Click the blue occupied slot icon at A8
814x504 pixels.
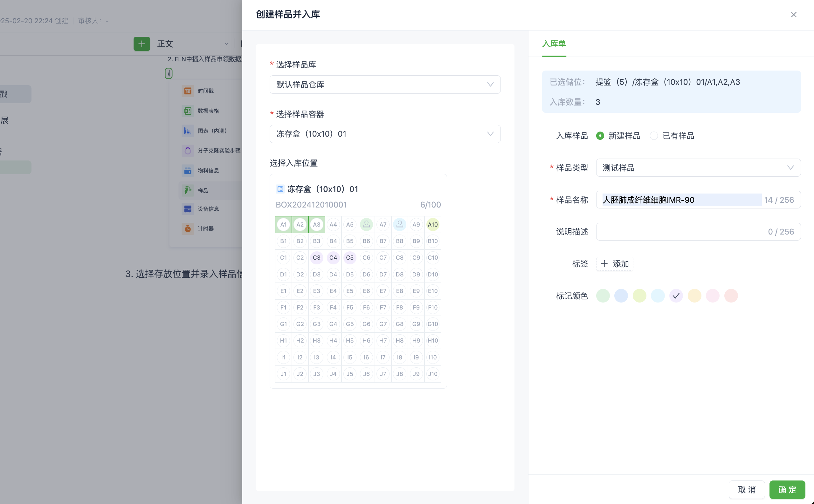(399, 225)
